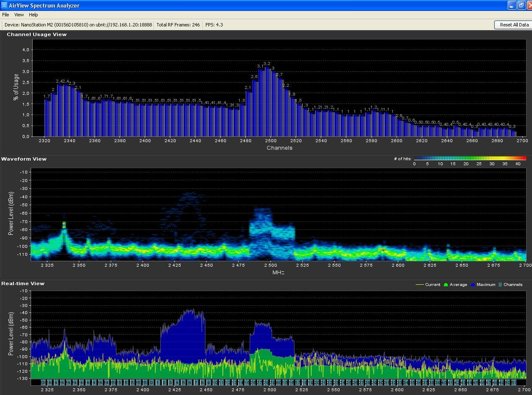Click the FPS 4.3 status indicator
The height and width of the screenshot is (395, 532).
pyautogui.click(x=214, y=25)
